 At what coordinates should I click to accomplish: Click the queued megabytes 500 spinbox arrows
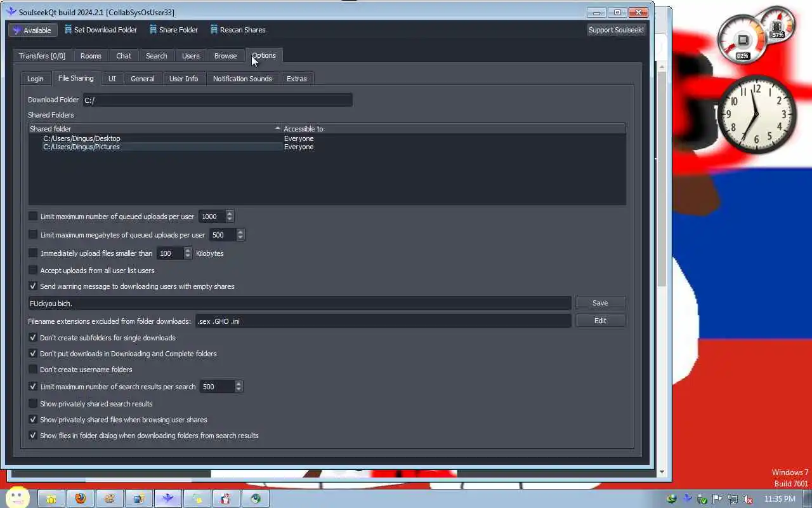tap(240, 235)
